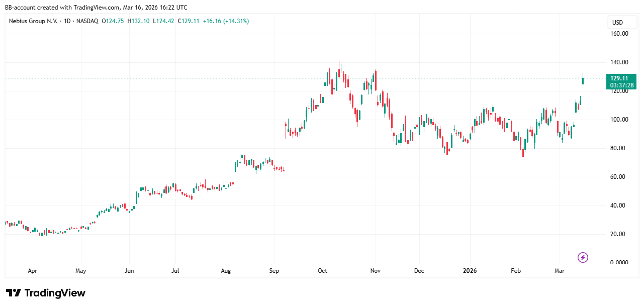Click the open value O124.75
This screenshot has width=644, height=308.
(x=114, y=21)
